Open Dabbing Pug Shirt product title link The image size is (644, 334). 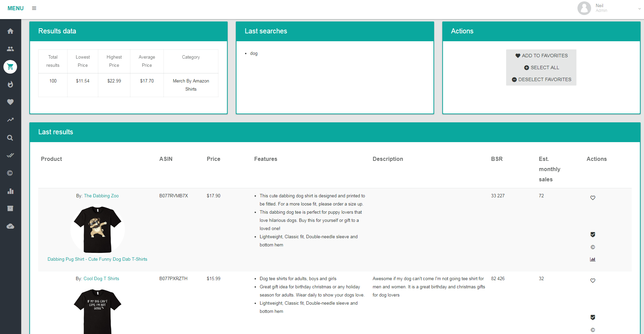pos(97,259)
